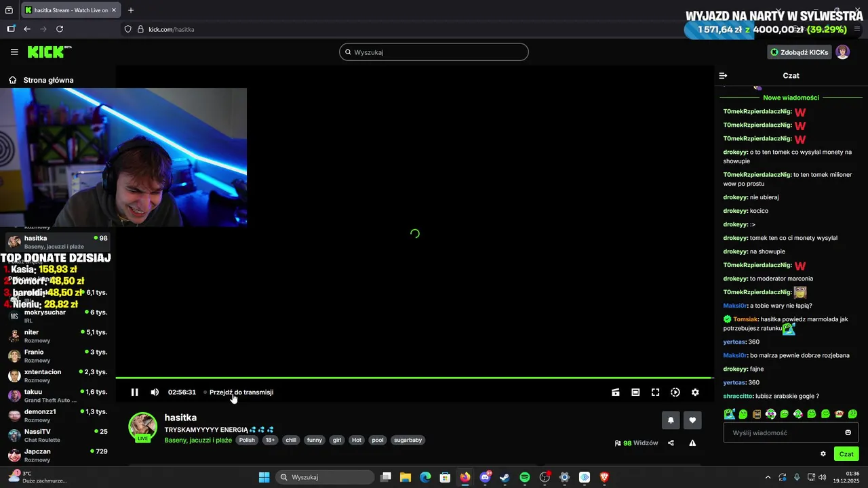Open the NassiTV channel in the sidebar
Screen dimensions: 868x488
pyautogui.click(x=58, y=435)
